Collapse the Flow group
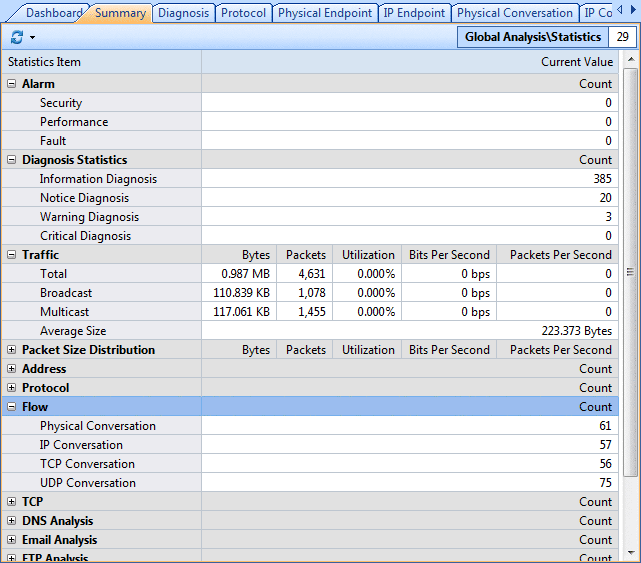 pyautogui.click(x=11, y=407)
